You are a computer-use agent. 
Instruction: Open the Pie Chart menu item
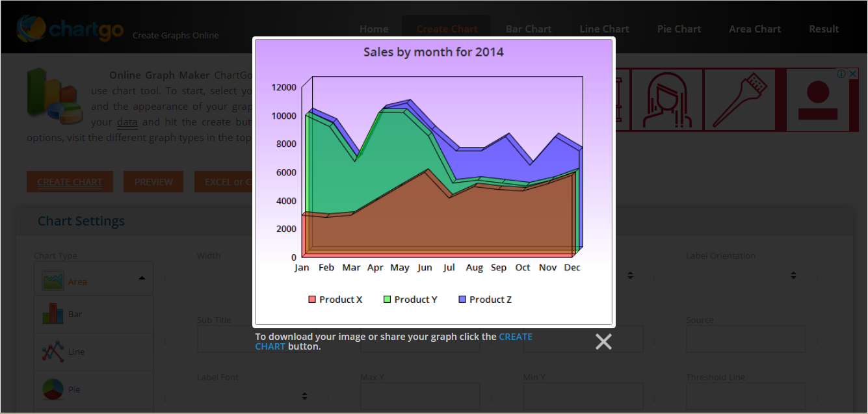pos(679,29)
